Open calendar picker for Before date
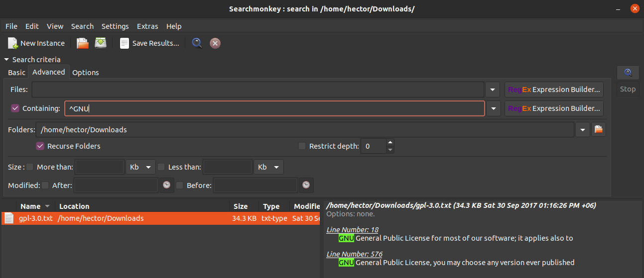This screenshot has width=644, height=278. [306, 185]
